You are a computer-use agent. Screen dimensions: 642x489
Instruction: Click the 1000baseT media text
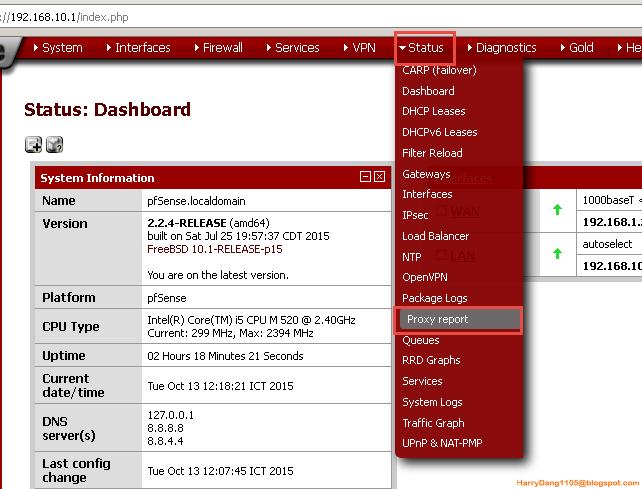pos(608,200)
